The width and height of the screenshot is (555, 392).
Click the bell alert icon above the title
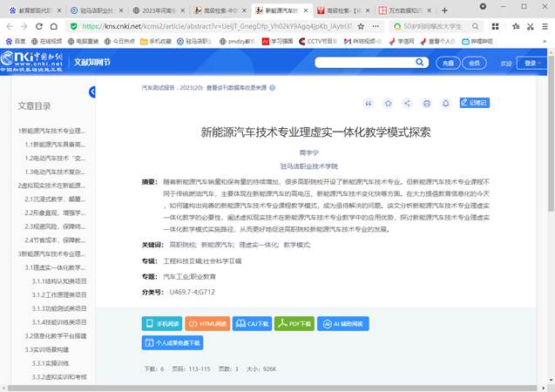click(446, 104)
